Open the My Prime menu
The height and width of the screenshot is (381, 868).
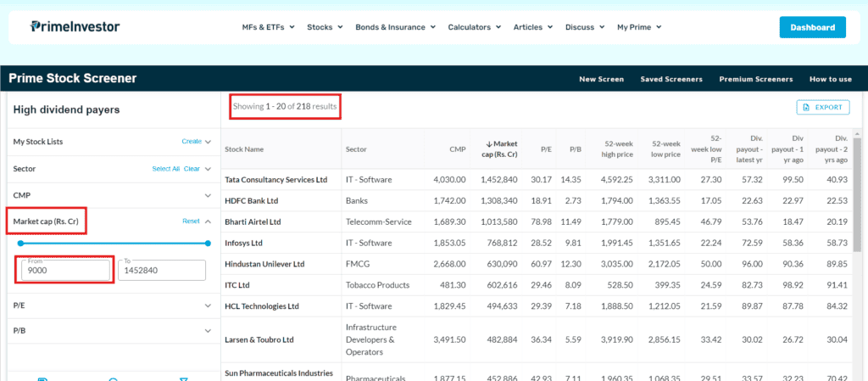point(639,27)
